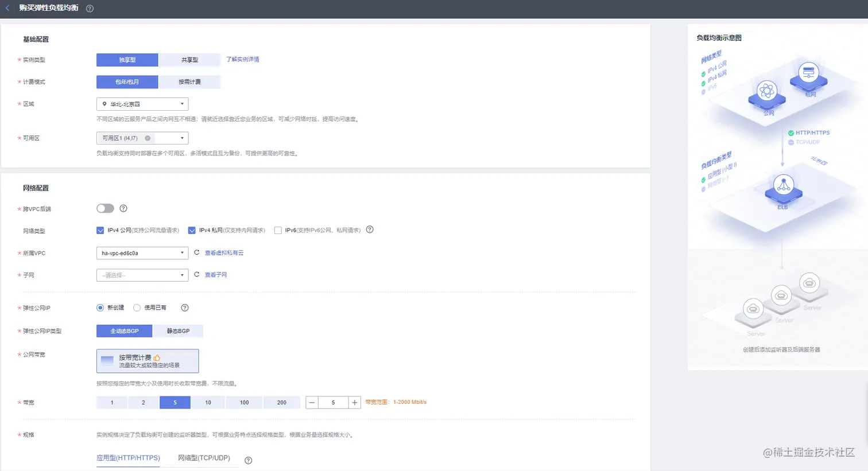Open help icon next to 跨VPC后端 switch

123,208
